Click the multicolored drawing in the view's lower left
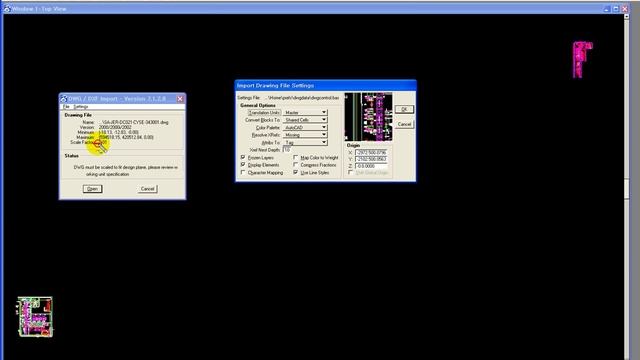The height and width of the screenshot is (360, 640). (x=35, y=317)
